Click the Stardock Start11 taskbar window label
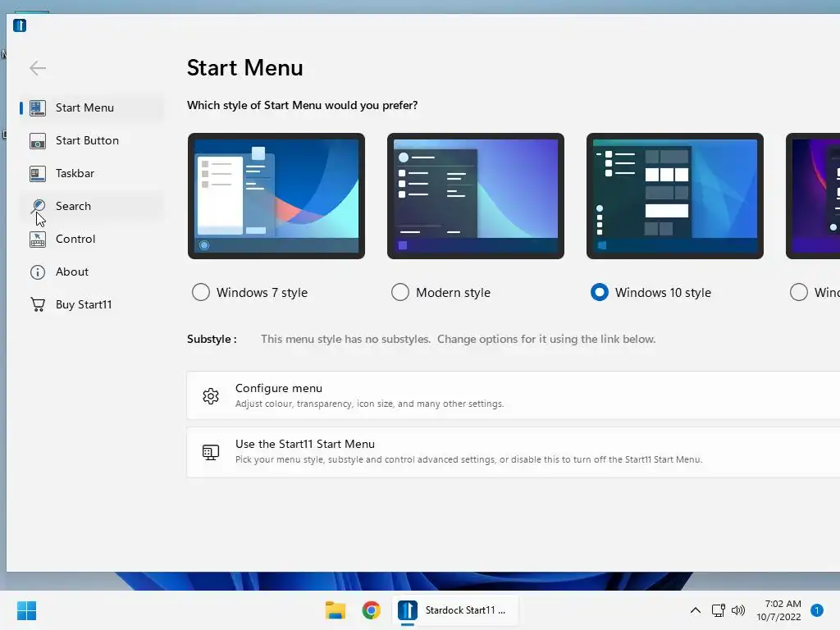The image size is (840, 630). (465, 610)
